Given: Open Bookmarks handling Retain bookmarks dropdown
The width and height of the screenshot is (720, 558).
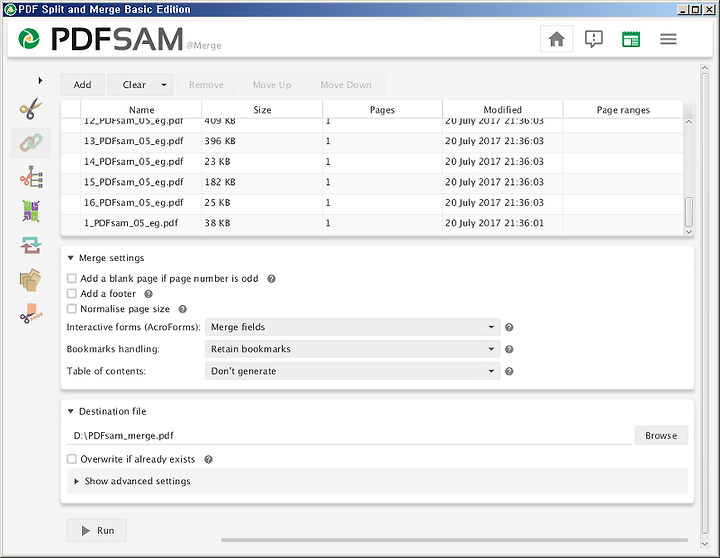Looking at the screenshot, I should [352, 349].
